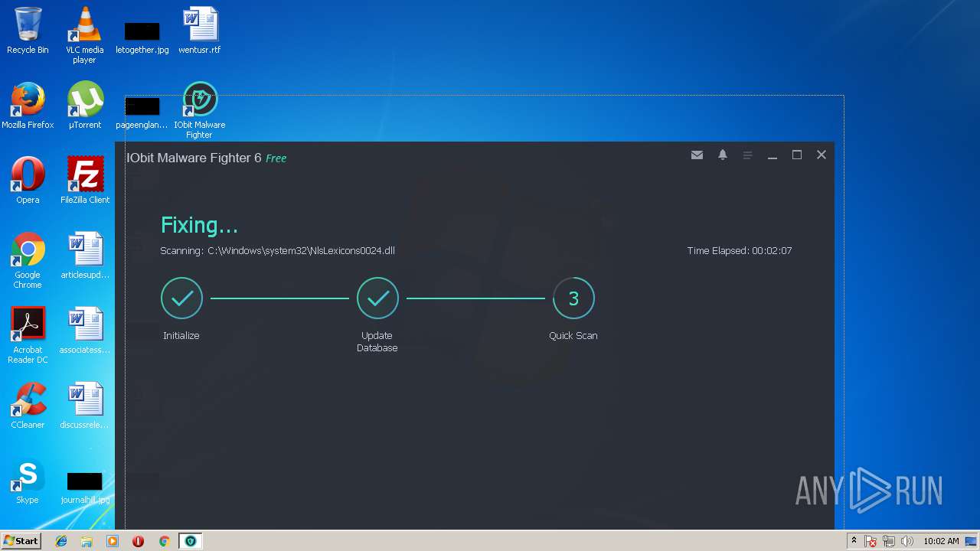Open the network tray icon
This screenshot has width=980, height=551.
[x=889, y=541]
